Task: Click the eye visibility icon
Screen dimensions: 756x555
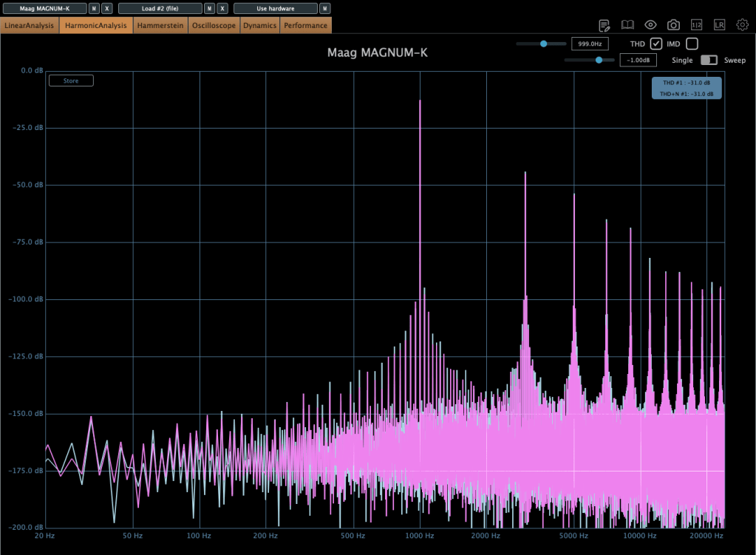Action: pyautogui.click(x=650, y=25)
